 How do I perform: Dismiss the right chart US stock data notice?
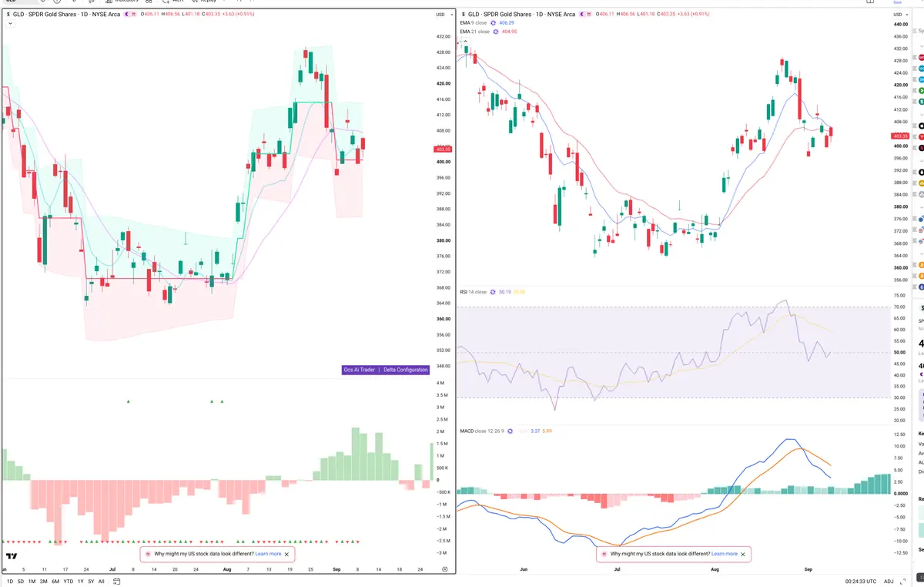pos(743,554)
